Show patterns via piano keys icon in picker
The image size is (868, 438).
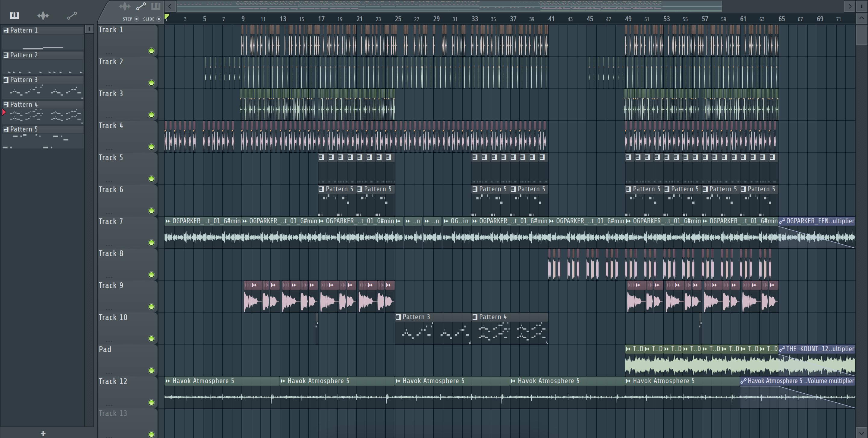[14, 15]
